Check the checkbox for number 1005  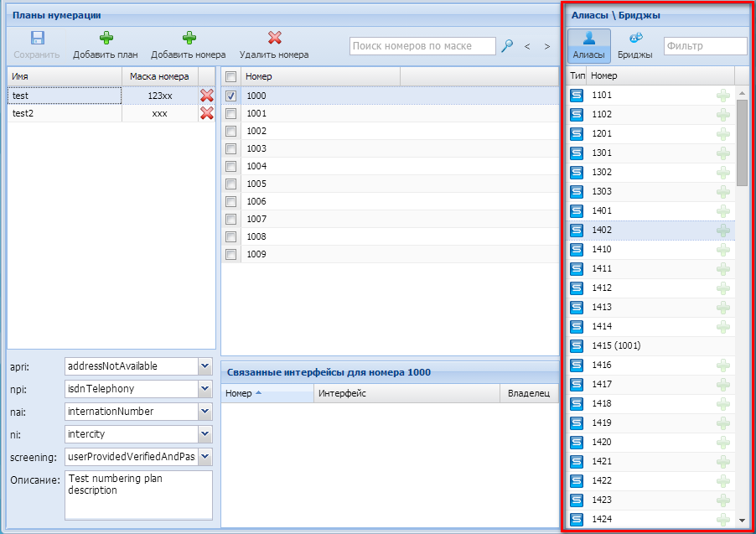pos(230,184)
